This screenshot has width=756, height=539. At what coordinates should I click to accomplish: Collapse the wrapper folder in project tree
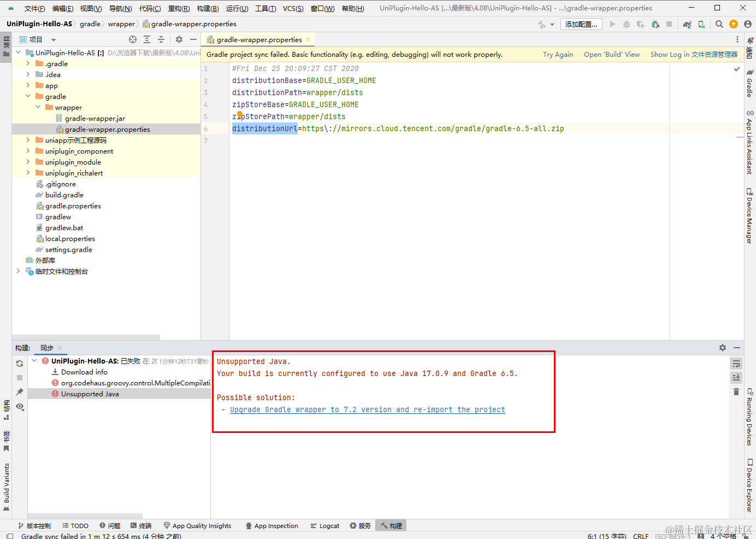click(37, 107)
